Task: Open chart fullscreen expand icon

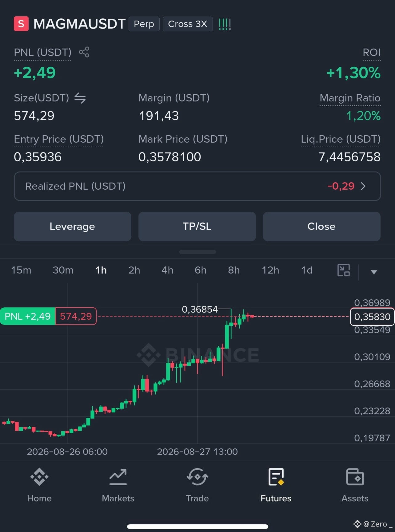Action: (x=344, y=270)
